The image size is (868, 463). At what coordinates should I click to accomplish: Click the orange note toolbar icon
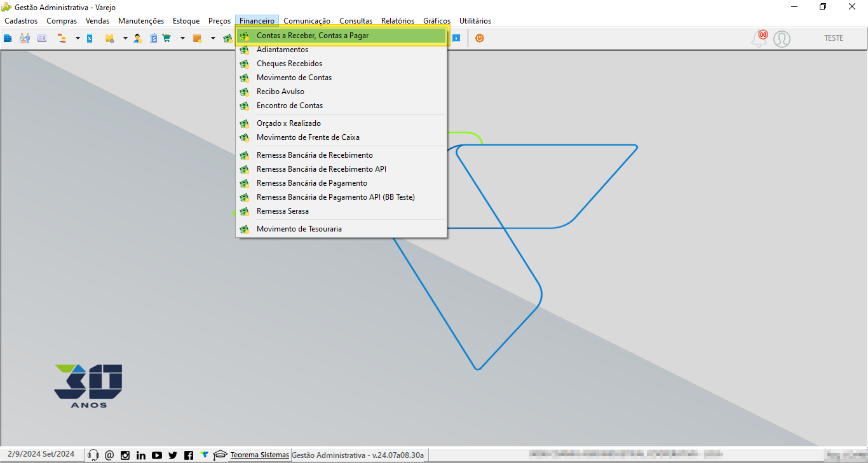click(x=198, y=38)
